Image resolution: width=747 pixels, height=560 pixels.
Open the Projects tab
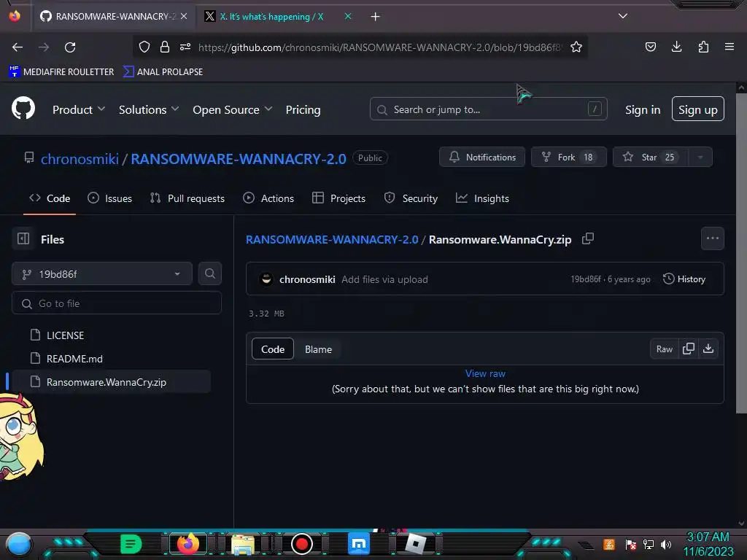click(338, 198)
